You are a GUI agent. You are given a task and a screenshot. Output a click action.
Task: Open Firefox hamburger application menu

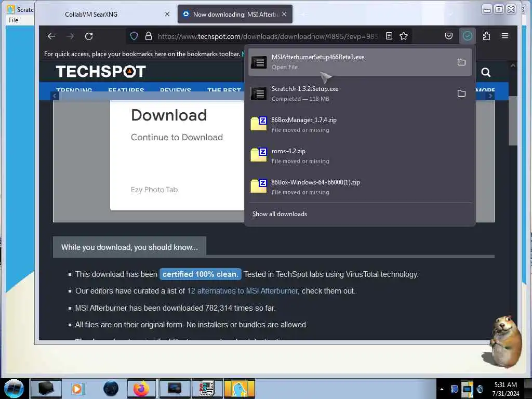[505, 36]
